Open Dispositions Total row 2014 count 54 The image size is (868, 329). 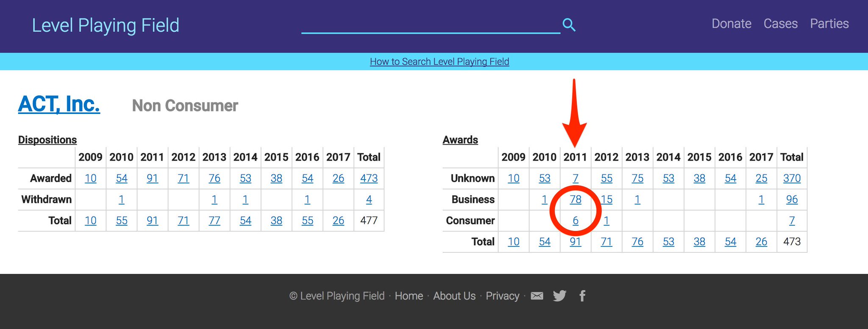(x=245, y=221)
